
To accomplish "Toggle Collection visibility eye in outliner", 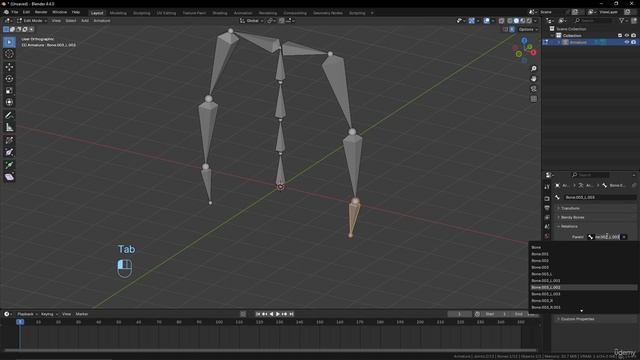I will [627, 36].
